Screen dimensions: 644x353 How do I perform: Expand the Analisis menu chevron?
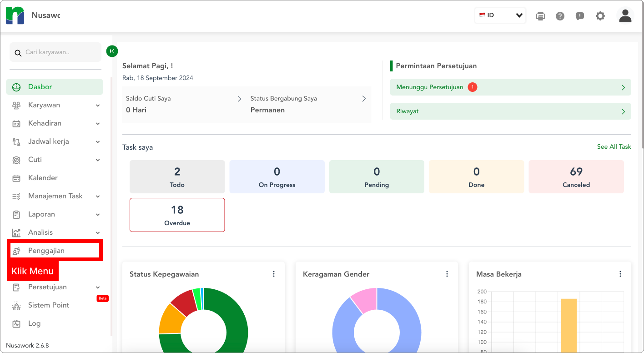pyautogui.click(x=98, y=233)
